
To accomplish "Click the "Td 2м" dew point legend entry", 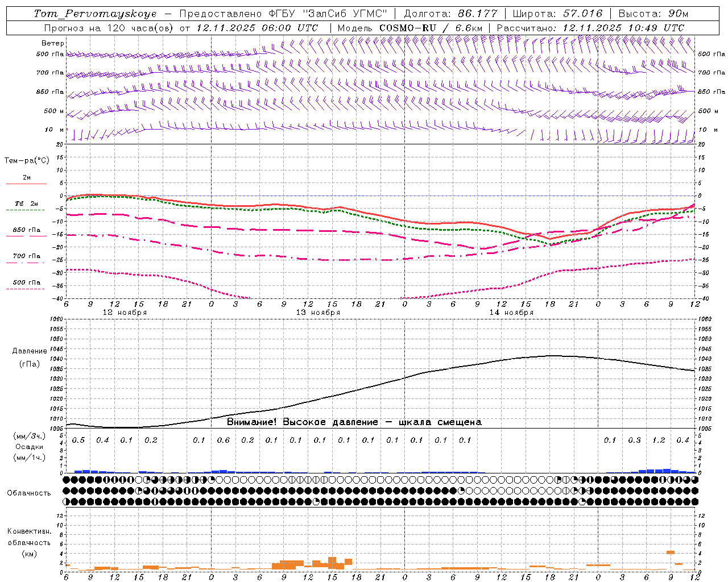I will [x=27, y=203].
